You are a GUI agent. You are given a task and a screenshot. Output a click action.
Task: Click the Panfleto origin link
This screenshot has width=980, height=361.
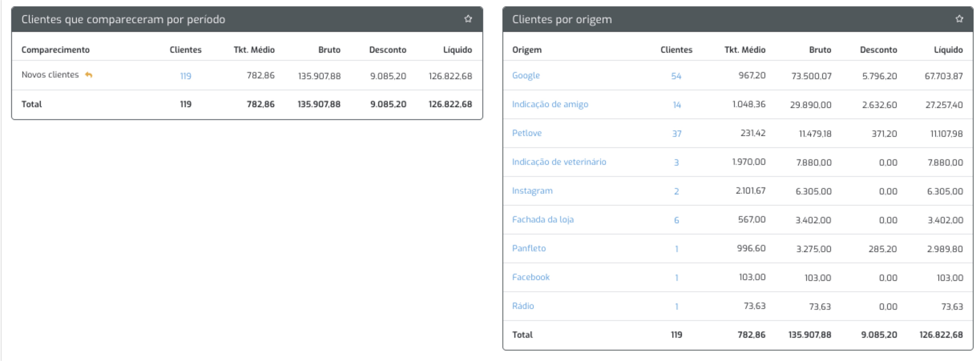(529, 249)
